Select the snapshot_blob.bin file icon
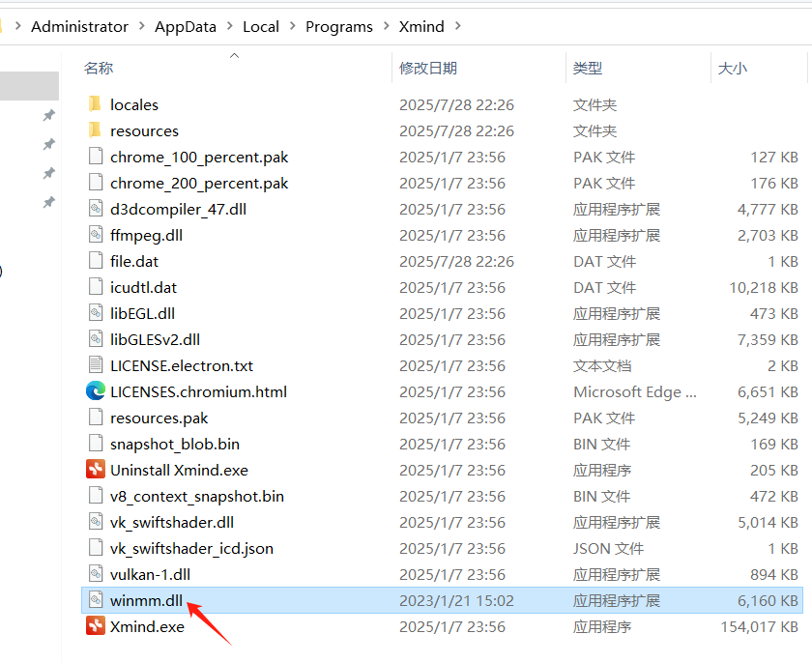812x663 pixels. coord(96,443)
